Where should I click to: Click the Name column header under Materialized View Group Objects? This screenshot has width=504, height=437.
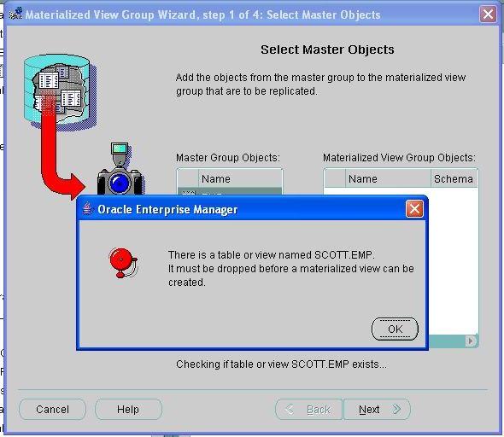click(x=388, y=179)
